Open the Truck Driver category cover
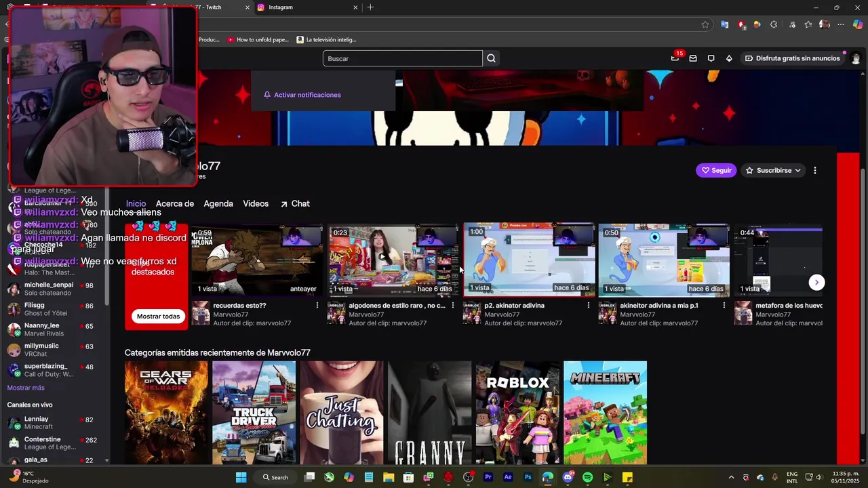Screen dimensions: 868x488 (254, 413)
